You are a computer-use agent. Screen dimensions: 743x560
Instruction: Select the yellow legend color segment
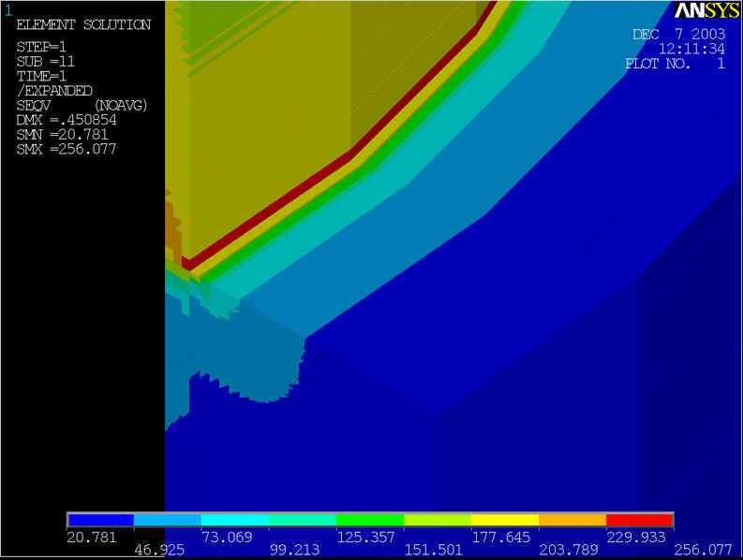[x=505, y=519]
